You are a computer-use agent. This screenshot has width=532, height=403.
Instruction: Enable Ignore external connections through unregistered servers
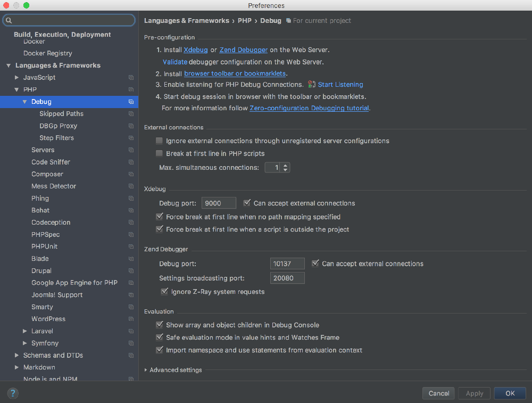pyautogui.click(x=159, y=141)
